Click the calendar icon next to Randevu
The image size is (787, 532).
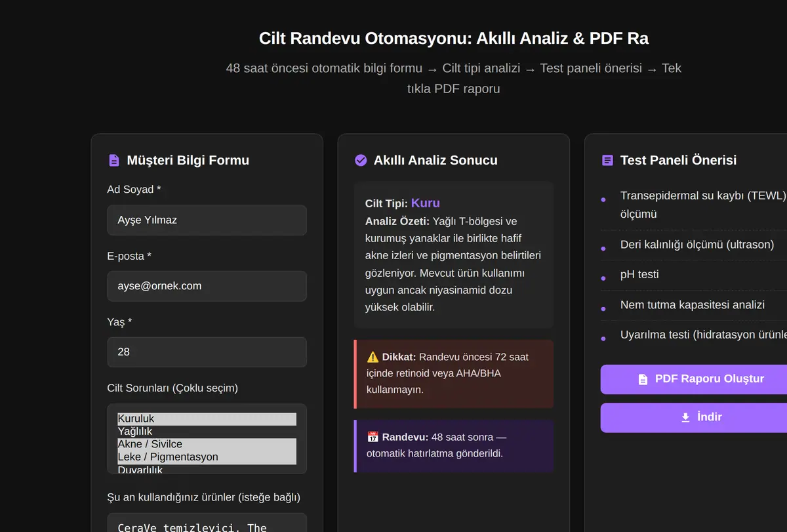[x=373, y=437]
